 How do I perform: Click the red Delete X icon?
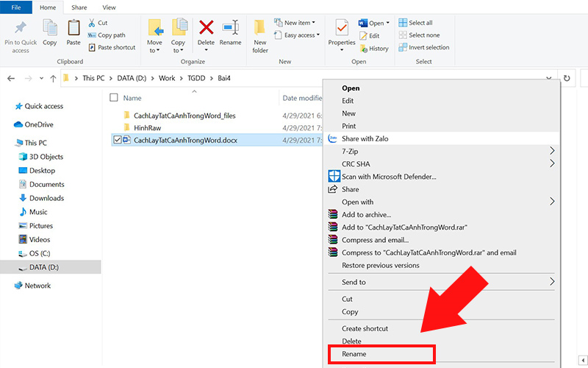(x=207, y=28)
